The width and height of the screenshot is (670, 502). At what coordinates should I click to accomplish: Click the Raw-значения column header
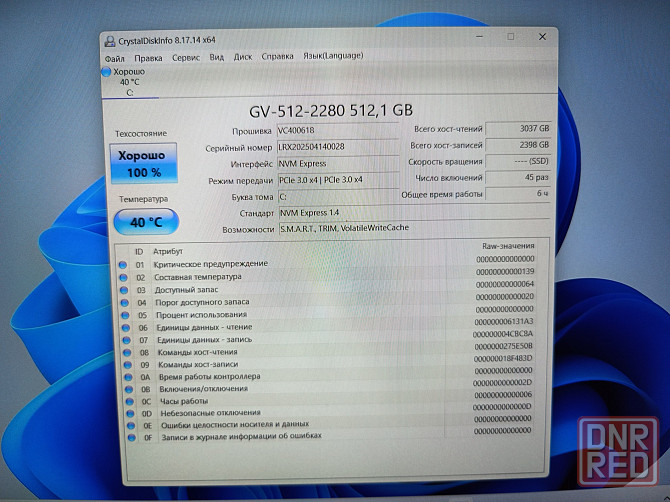click(x=508, y=246)
